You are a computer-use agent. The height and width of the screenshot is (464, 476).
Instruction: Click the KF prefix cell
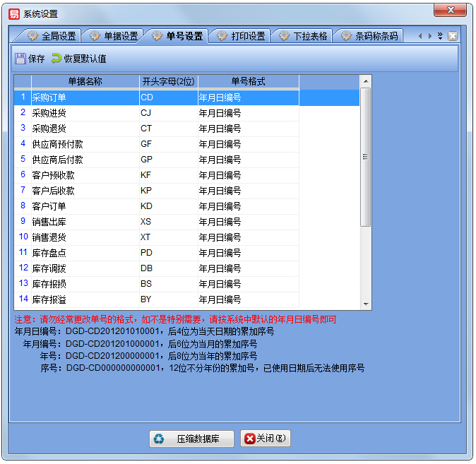[169, 175]
